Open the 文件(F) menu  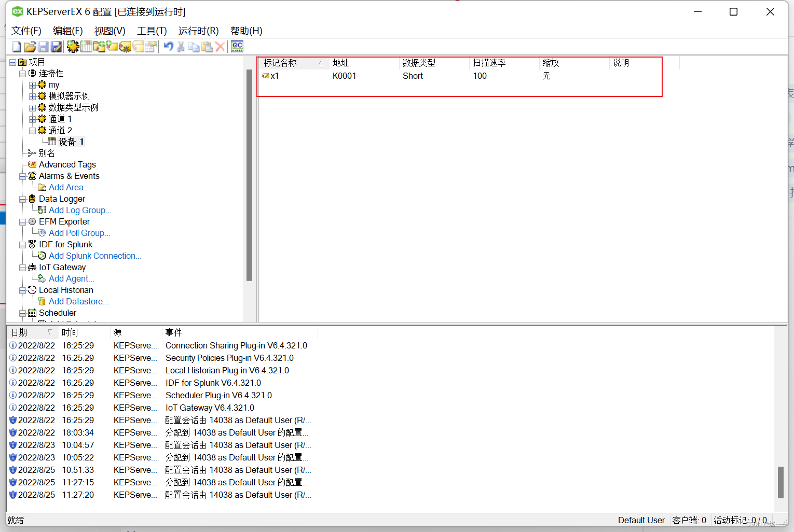point(26,31)
